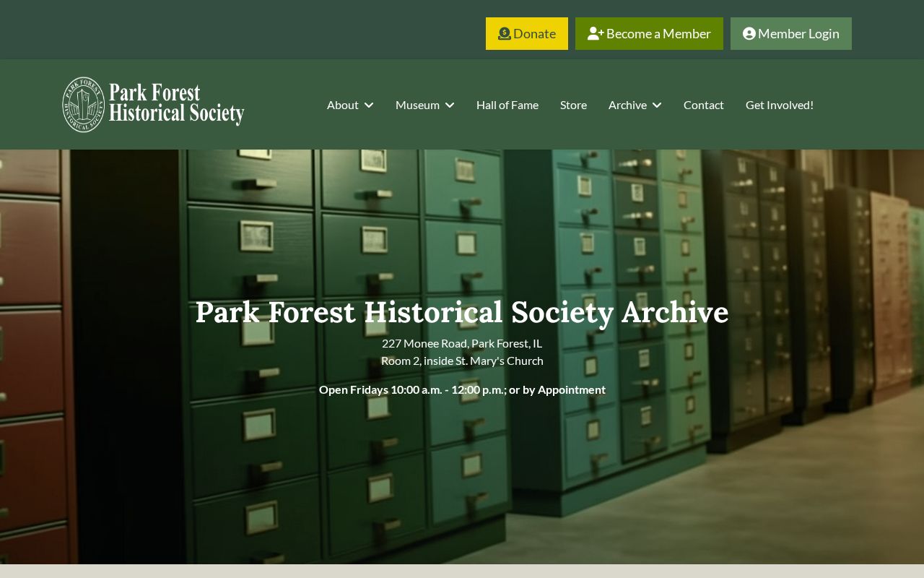Viewport: 924px width, 578px height.
Task: Click the Open Fridays hours text
Action: [462, 389]
